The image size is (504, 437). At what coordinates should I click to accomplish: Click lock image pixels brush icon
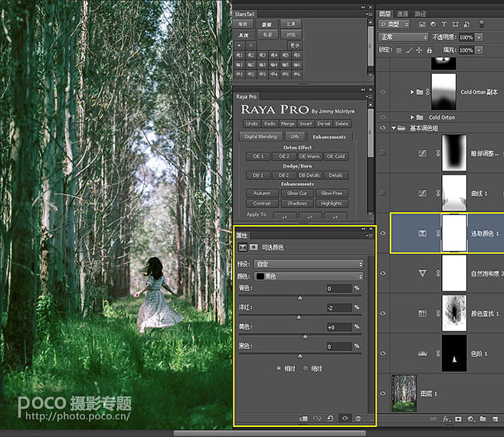tap(409, 50)
